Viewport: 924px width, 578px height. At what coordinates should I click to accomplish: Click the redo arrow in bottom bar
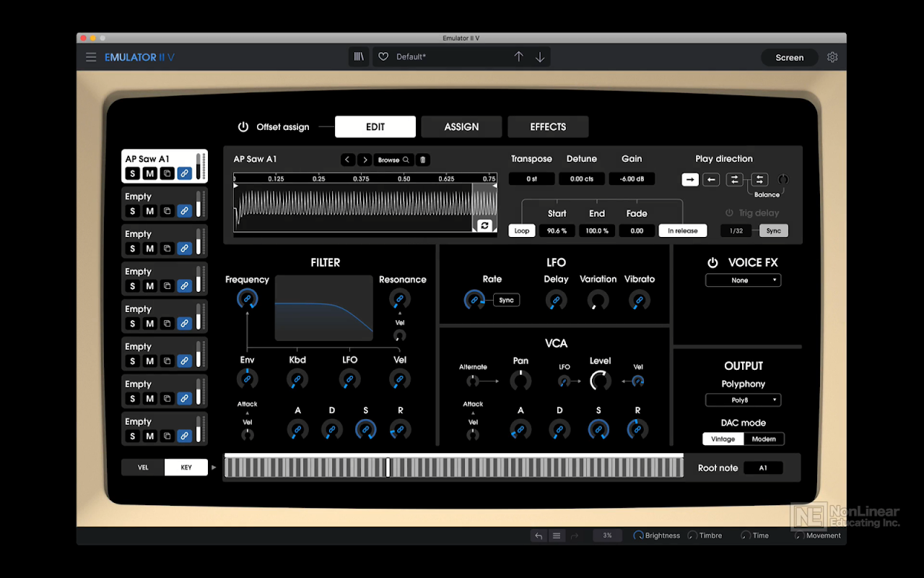point(575,535)
